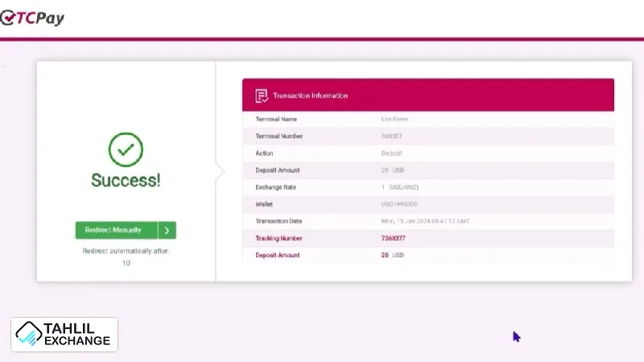Click the Success! heading text
The width and height of the screenshot is (644, 362).
coord(126,180)
